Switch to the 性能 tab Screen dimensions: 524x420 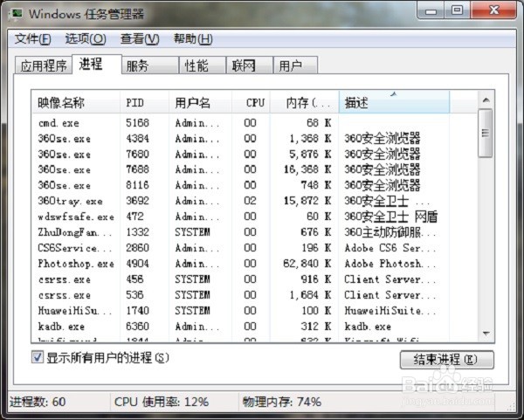click(203, 65)
